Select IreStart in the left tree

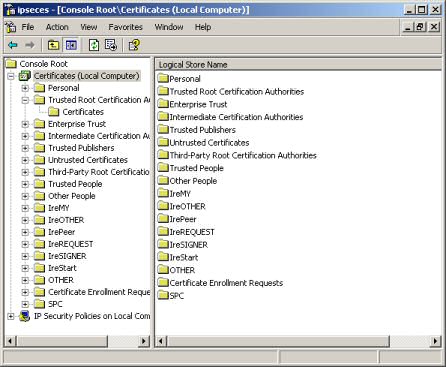tap(62, 268)
